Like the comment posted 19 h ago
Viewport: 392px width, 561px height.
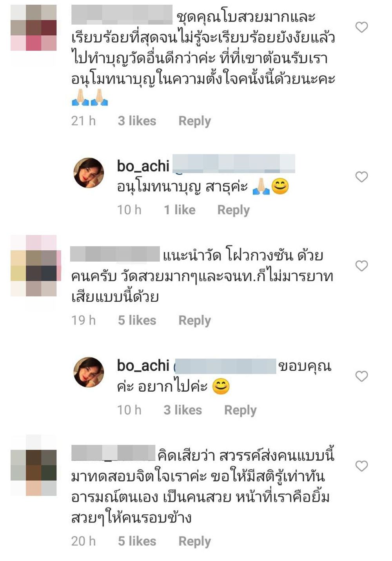(361, 266)
